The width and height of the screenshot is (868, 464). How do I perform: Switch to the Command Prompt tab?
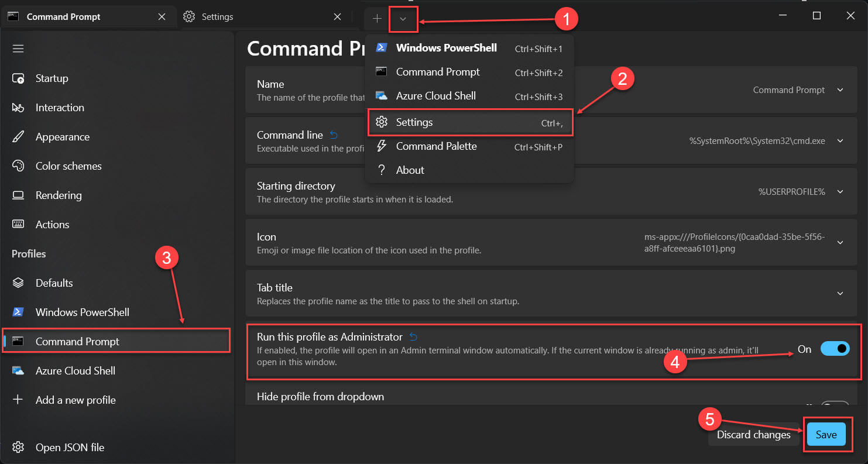(x=88, y=17)
